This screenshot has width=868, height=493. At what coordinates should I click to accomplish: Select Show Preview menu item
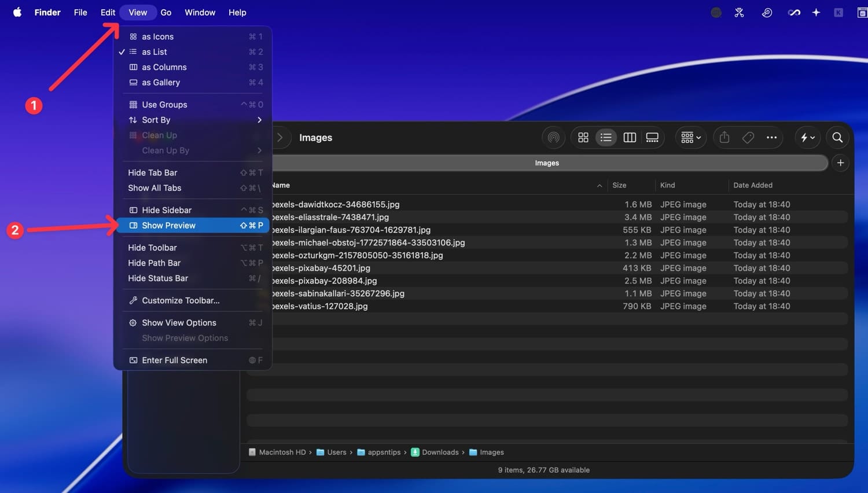click(x=193, y=226)
